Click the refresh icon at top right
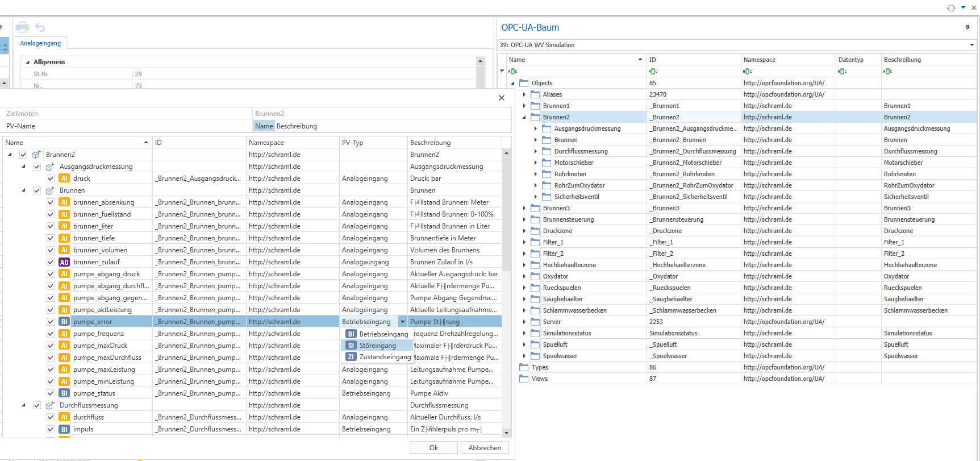 coord(951,8)
